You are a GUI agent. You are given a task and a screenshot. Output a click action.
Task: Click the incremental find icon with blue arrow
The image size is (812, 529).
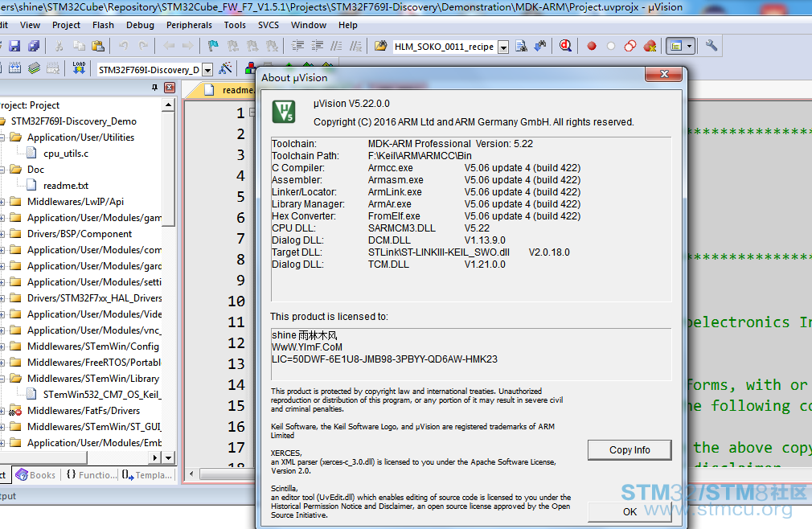pyautogui.click(x=540, y=46)
